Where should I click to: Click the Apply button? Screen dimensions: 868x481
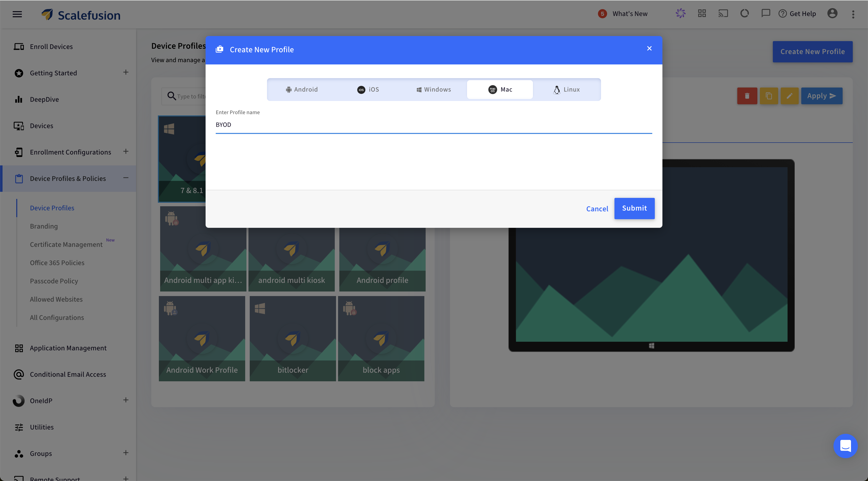click(x=822, y=96)
